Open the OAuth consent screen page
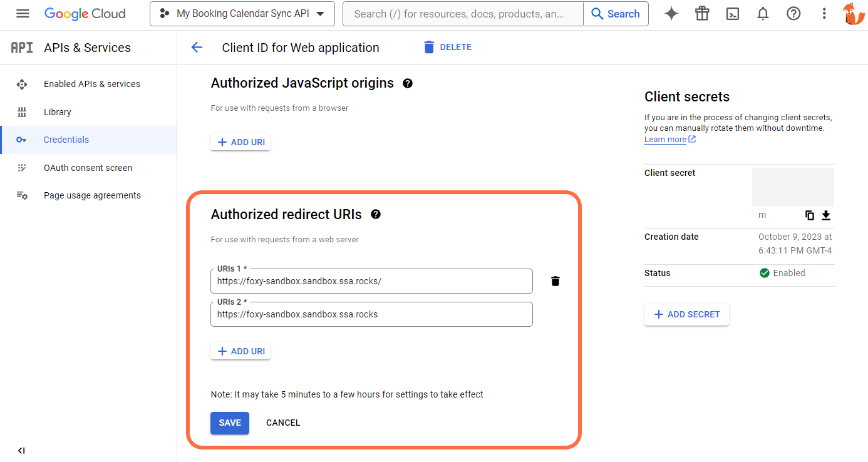 [x=88, y=167]
